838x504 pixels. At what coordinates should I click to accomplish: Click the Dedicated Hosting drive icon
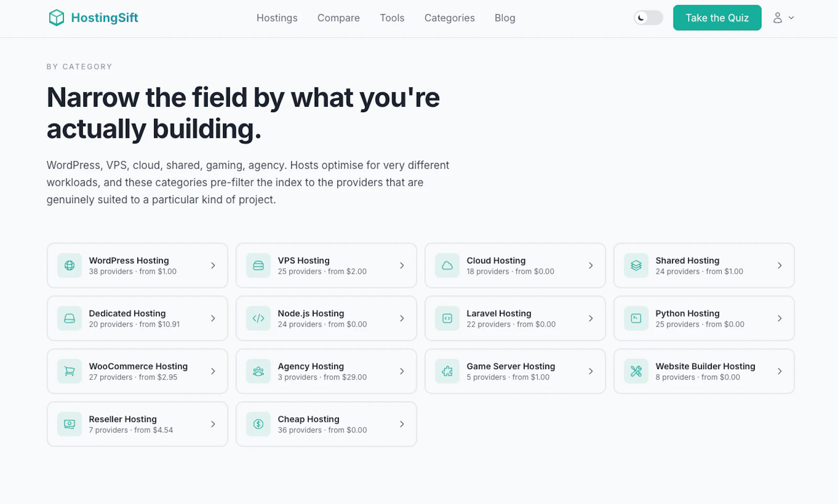70,318
